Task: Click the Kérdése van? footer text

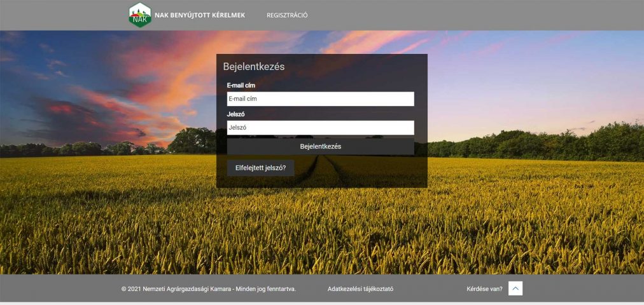Action: (484, 289)
